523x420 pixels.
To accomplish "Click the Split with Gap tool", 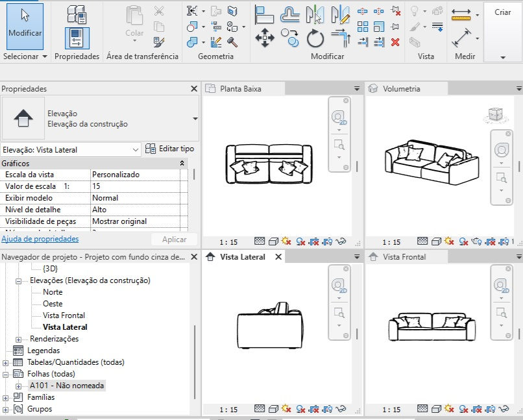I will coord(378,11).
